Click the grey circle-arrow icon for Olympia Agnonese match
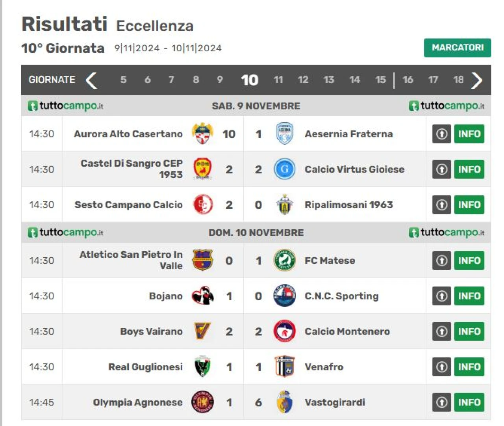 pyautogui.click(x=442, y=402)
